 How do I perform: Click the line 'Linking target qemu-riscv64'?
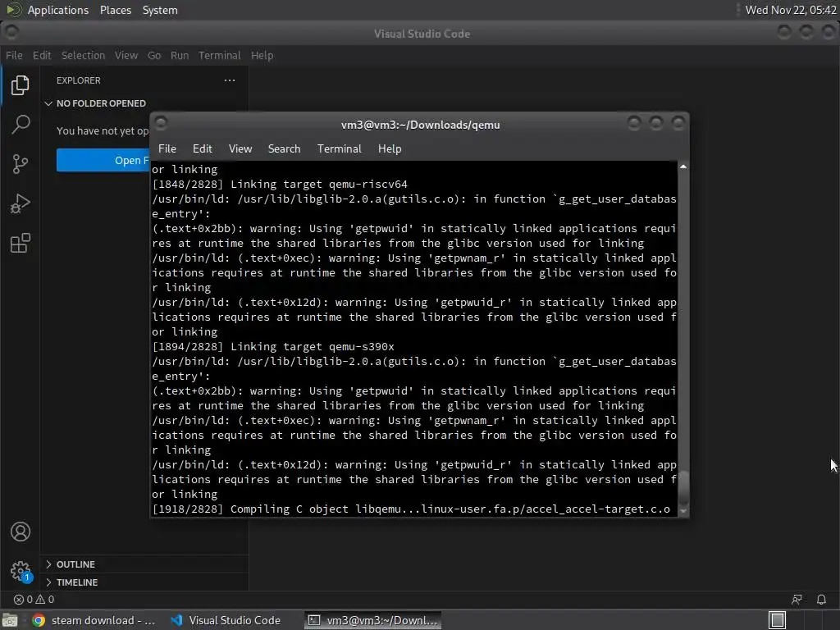(x=319, y=185)
